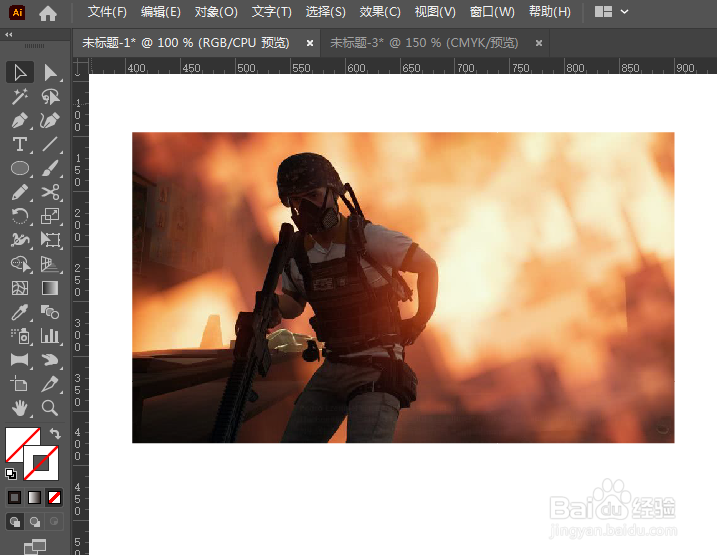Pick the Shape Builder tool
The width and height of the screenshot is (717, 555).
click(x=20, y=264)
